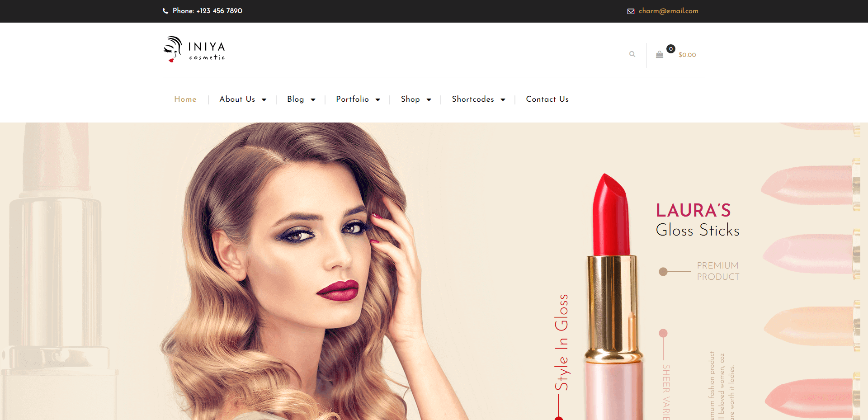
Task: Expand the Portfolio dropdown arrow
Action: pyautogui.click(x=378, y=99)
